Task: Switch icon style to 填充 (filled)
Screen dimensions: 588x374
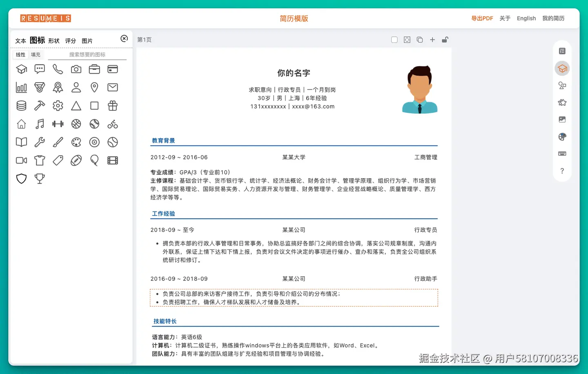Action: [36, 54]
